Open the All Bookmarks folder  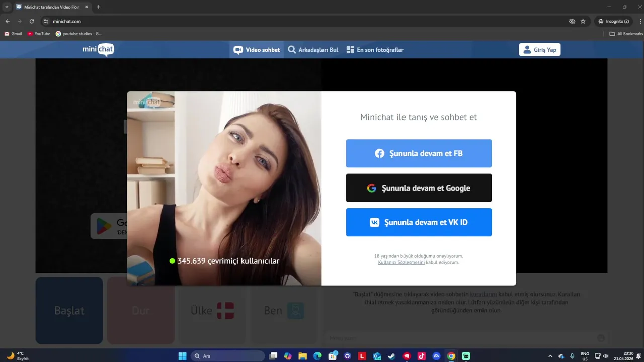626,34
